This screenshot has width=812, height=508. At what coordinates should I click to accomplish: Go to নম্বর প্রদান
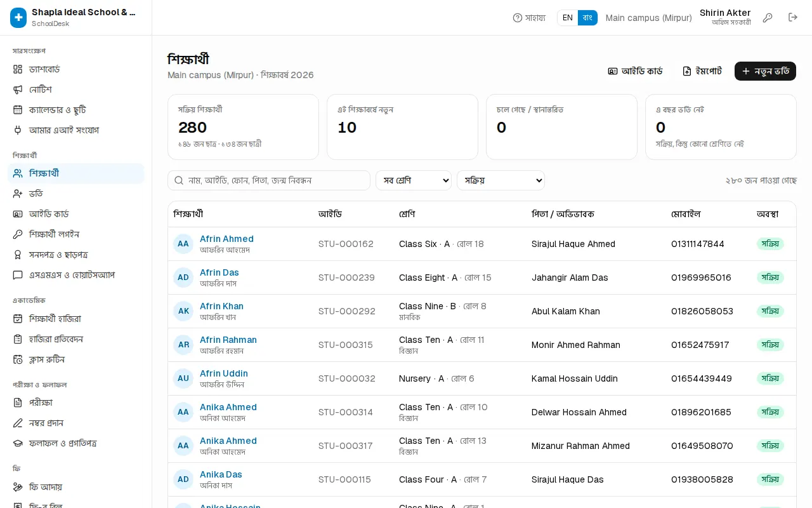point(76,423)
